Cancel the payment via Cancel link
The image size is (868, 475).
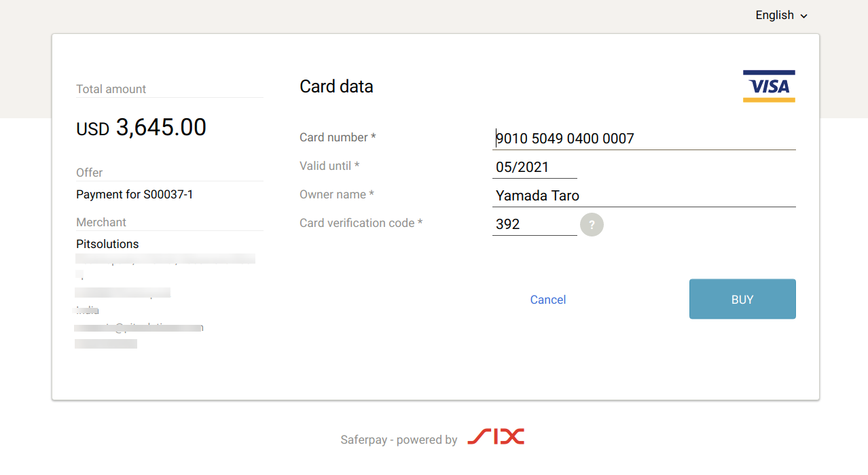coord(548,300)
